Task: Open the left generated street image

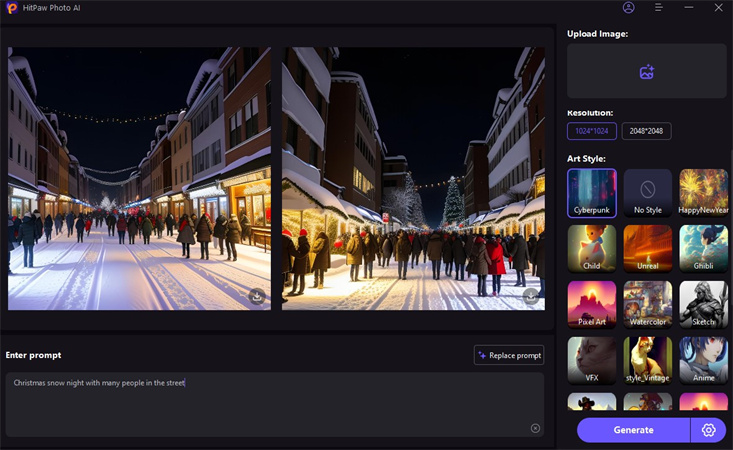Action: point(139,178)
